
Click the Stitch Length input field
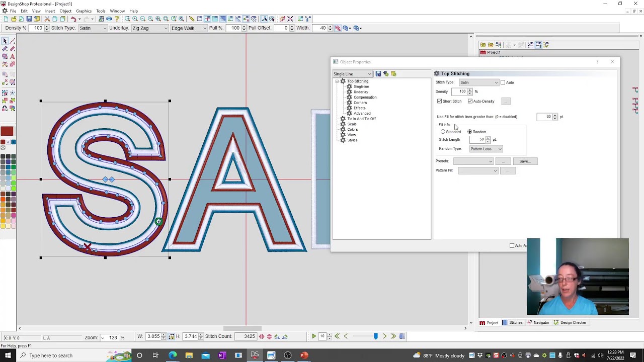[478, 140]
